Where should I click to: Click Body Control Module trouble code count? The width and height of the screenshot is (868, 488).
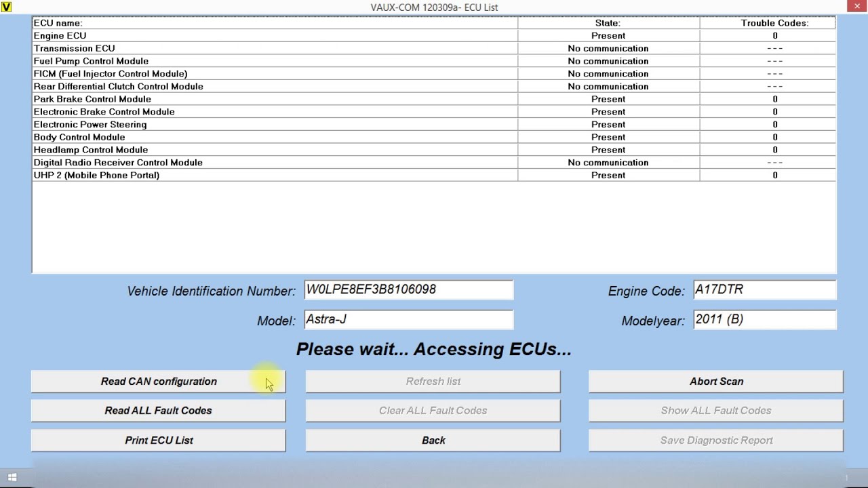pyautogui.click(x=768, y=137)
